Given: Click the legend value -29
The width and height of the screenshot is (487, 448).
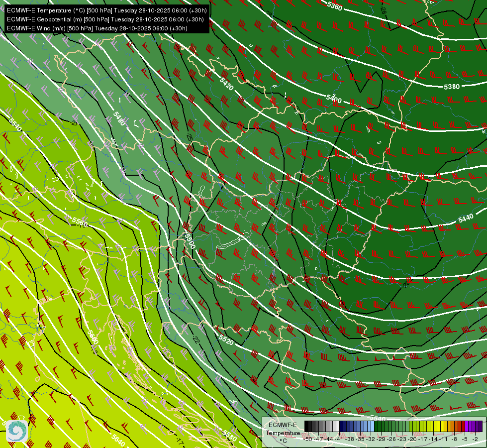Looking at the screenshot, I should [382, 439].
